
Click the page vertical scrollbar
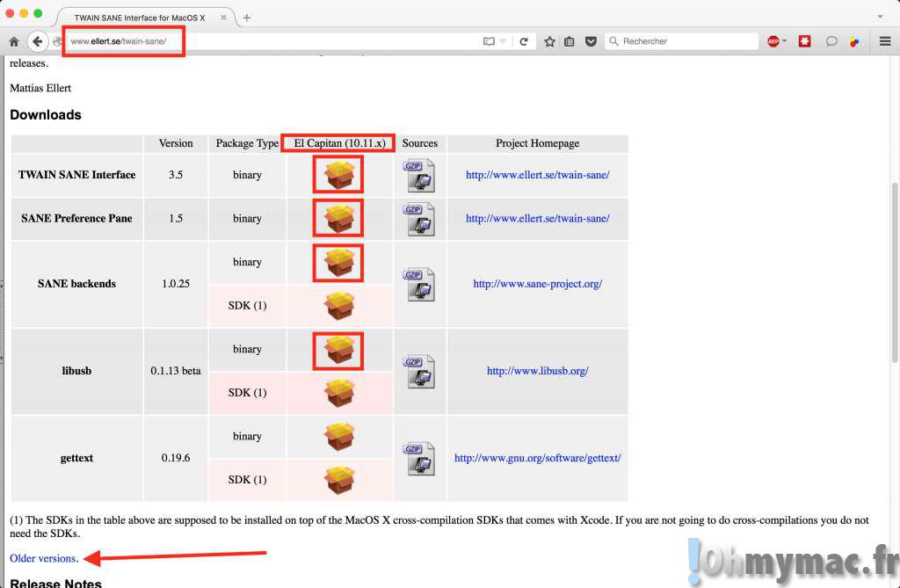coord(894,272)
